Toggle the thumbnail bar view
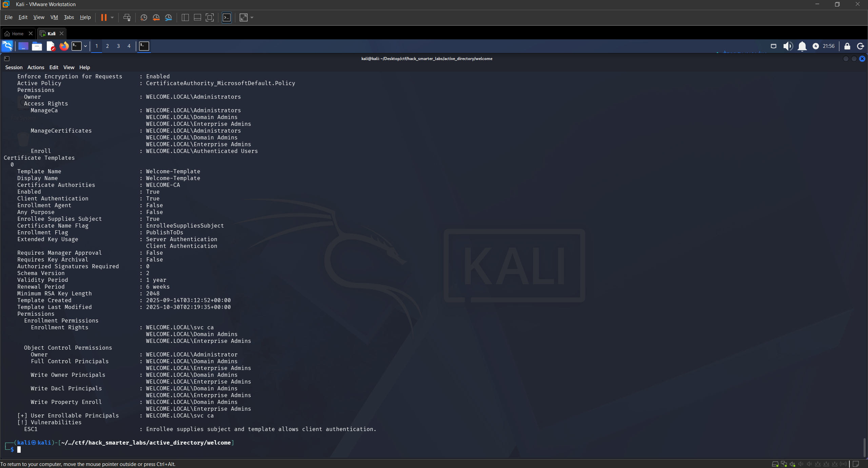Screen dimensions: 868x468 197,17
